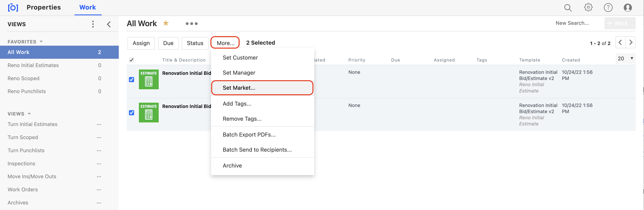Uncheck the second Renovation Initial Bid row
Image resolution: width=644 pixels, height=210 pixels.
point(132,113)
